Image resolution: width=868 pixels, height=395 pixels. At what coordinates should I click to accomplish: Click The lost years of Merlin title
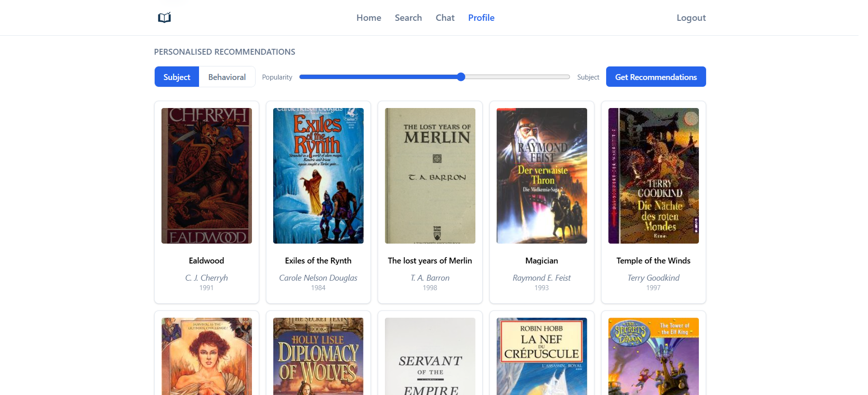(x=430, y=261)
